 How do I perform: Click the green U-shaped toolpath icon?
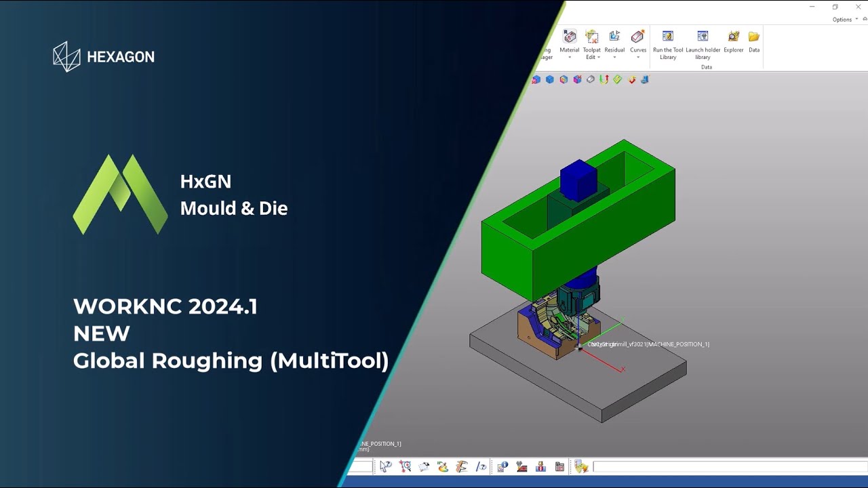click(604, 79)
